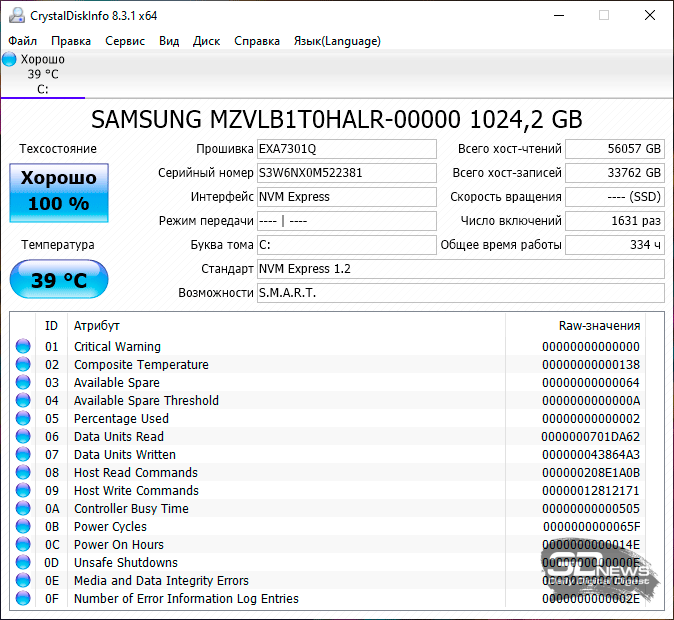Click the CrystalDiskInfo app icon in title bar
Screen dimensions: 674x620
(x=17, y=15)
